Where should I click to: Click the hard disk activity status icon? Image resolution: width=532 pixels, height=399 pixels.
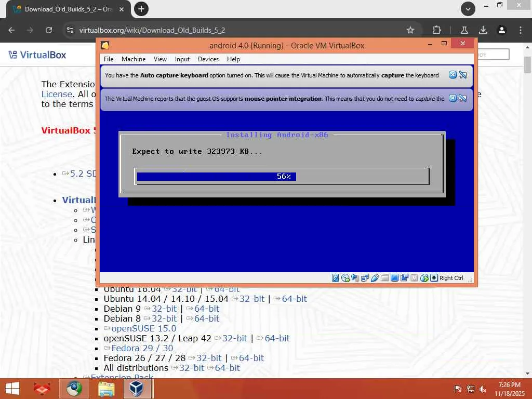point(335,278)
